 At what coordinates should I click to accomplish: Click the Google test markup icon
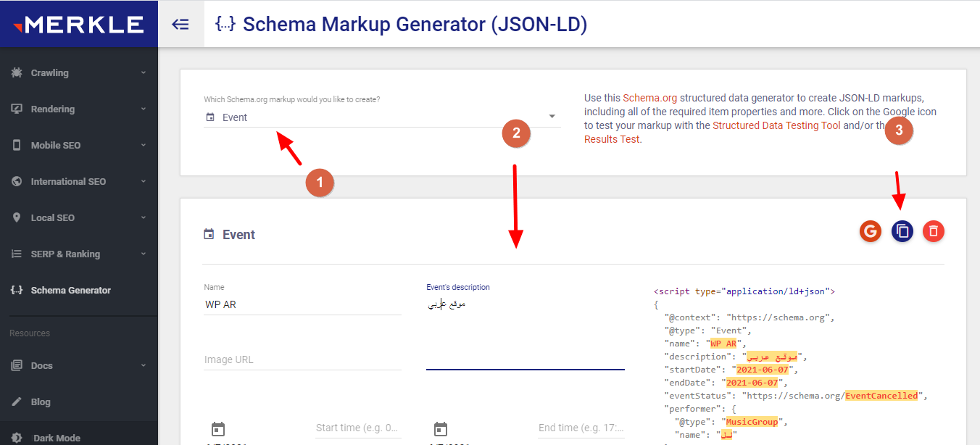[870, 231]
